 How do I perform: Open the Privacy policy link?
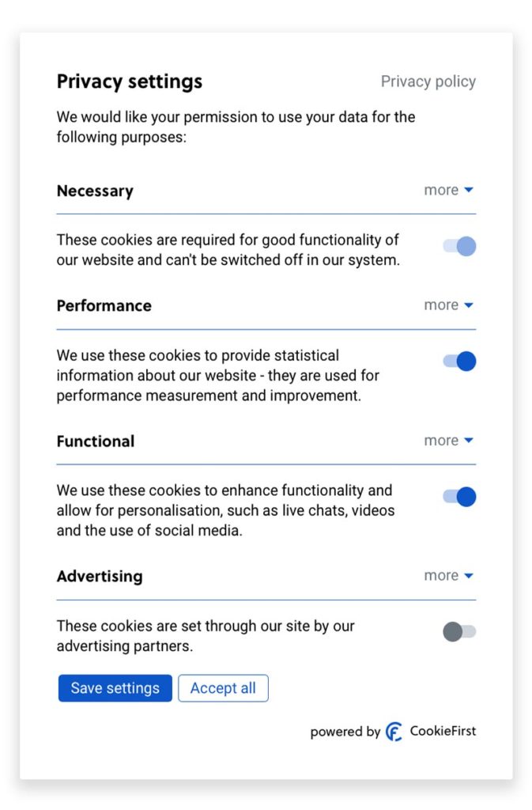tap(428, 81)
